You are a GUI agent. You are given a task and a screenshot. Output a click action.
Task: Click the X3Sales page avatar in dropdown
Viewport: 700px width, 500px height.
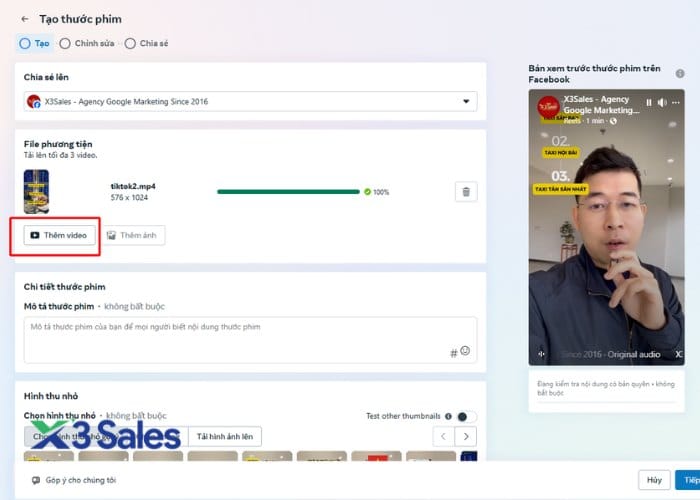click(x=33, y=101)
